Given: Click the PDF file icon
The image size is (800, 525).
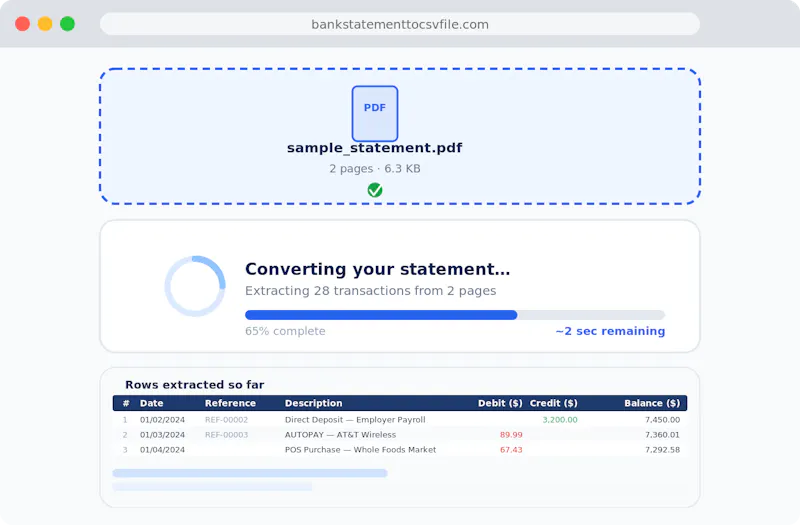Looking at the screenshot, I should click(x=374, y=114).
